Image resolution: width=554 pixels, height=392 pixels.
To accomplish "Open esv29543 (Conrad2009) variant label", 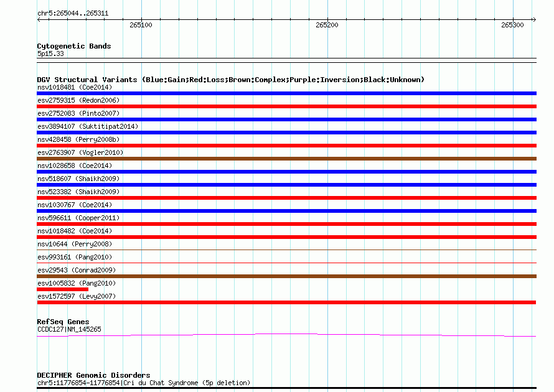I will pos(77,270).
